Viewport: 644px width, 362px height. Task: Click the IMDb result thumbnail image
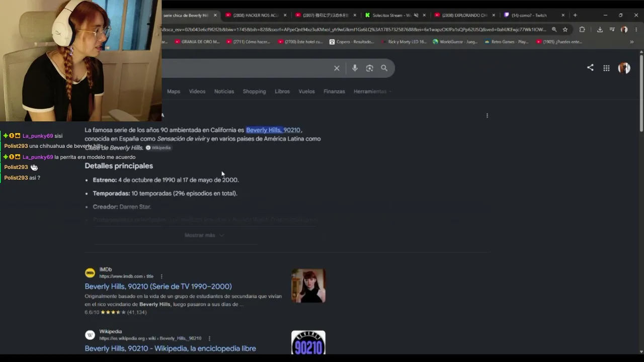(x=308, y=286)
